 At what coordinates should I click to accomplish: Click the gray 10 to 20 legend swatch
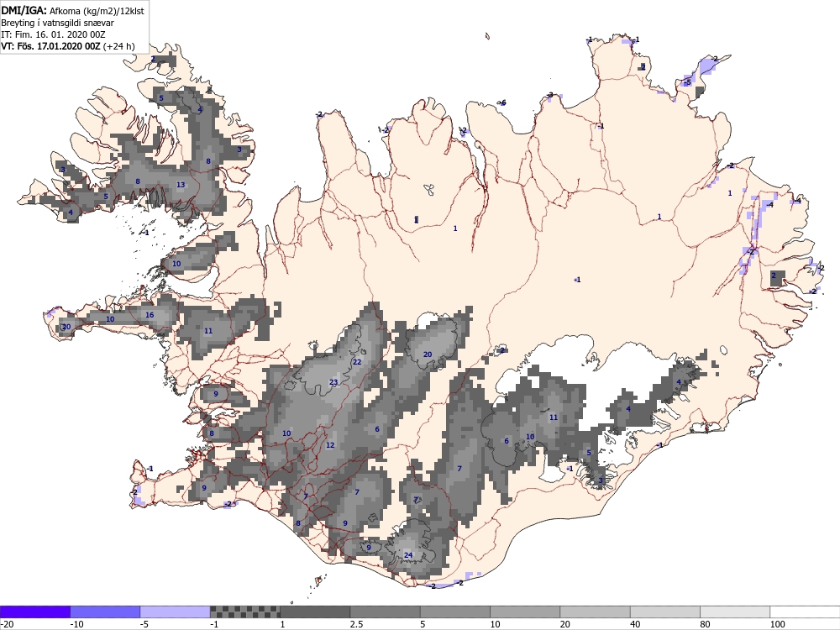[525, 612]
